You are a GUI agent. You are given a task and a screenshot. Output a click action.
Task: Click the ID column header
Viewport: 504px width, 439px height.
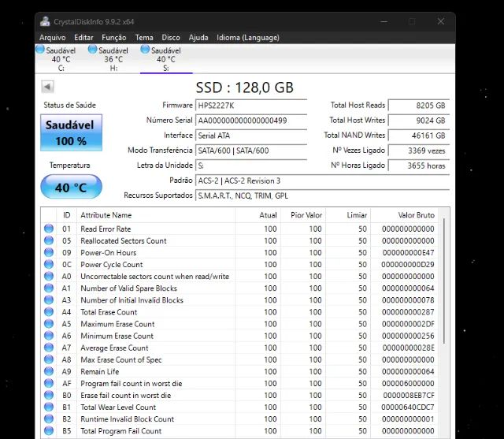tap(66, 215)
